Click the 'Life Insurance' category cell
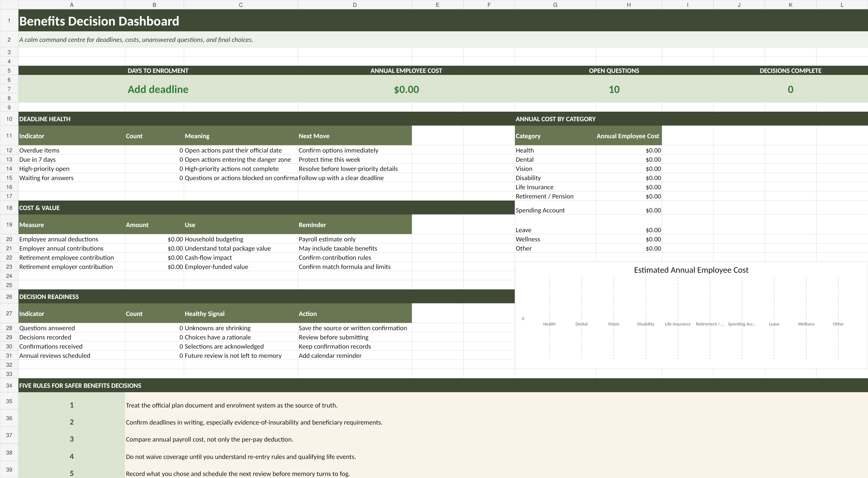Image resolution: width=868 pixels, height=478 pixels. (555, 187)
